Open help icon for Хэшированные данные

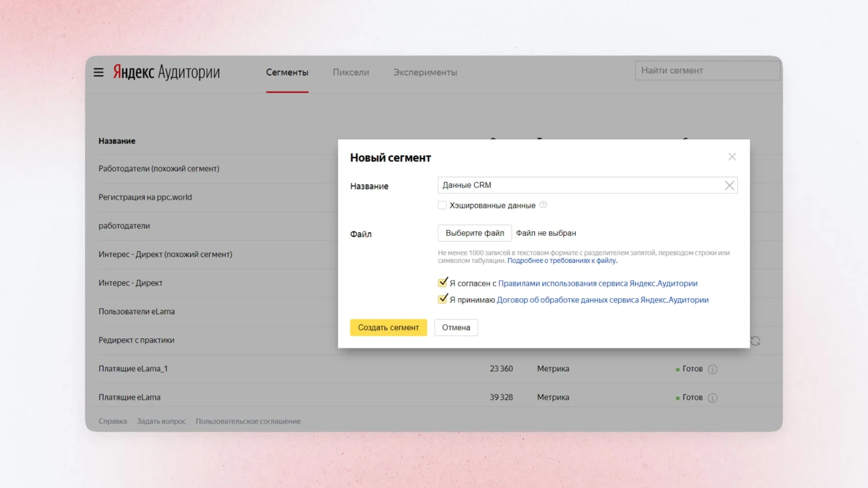pos(543,205)
